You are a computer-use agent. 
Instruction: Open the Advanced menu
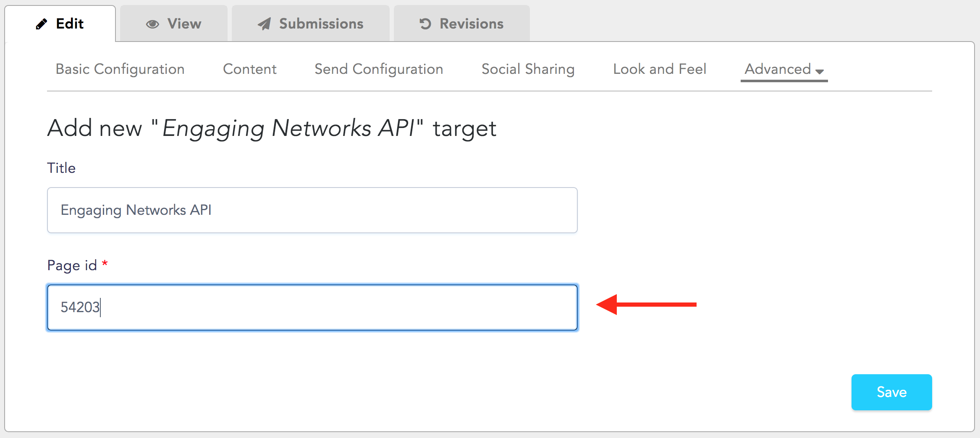[x=784, y=69]
